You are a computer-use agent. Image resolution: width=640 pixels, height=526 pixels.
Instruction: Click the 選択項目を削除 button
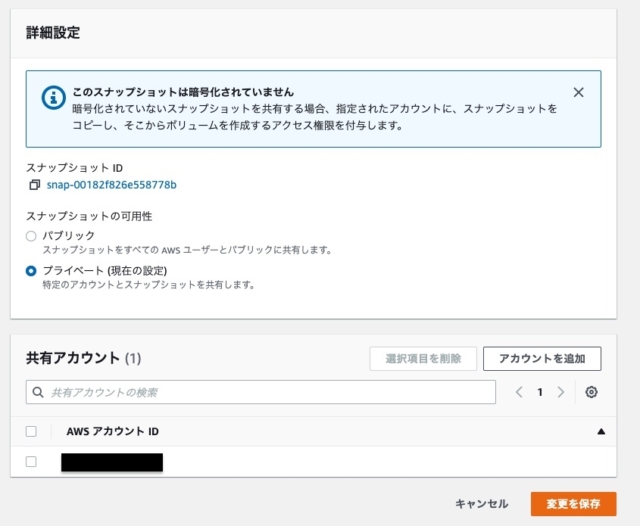(x=423, y=359)
